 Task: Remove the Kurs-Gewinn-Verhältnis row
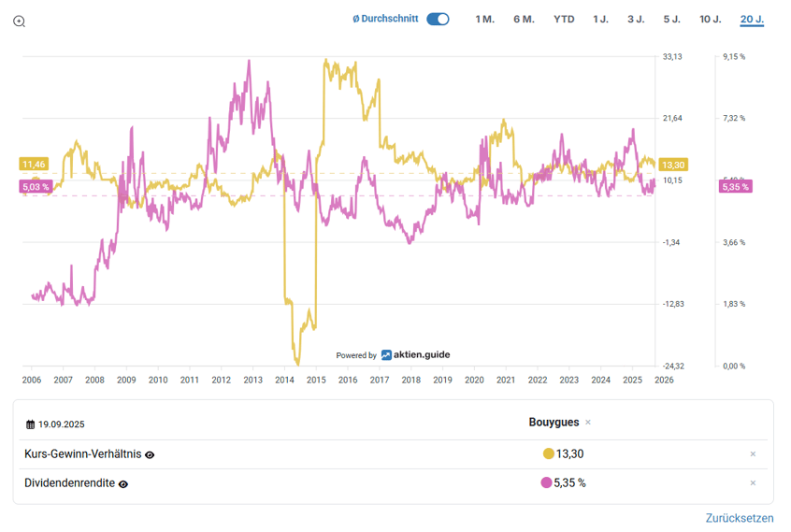[753, 454]
